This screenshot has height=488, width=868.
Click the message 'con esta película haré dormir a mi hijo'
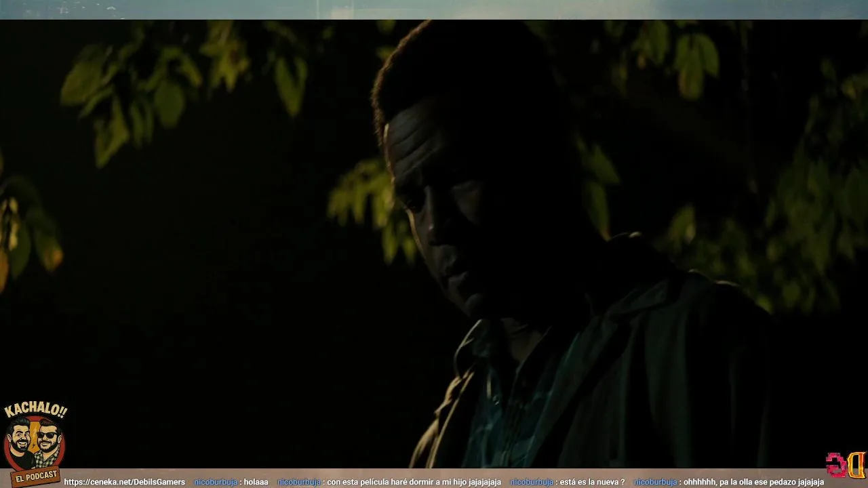[414, 482]
